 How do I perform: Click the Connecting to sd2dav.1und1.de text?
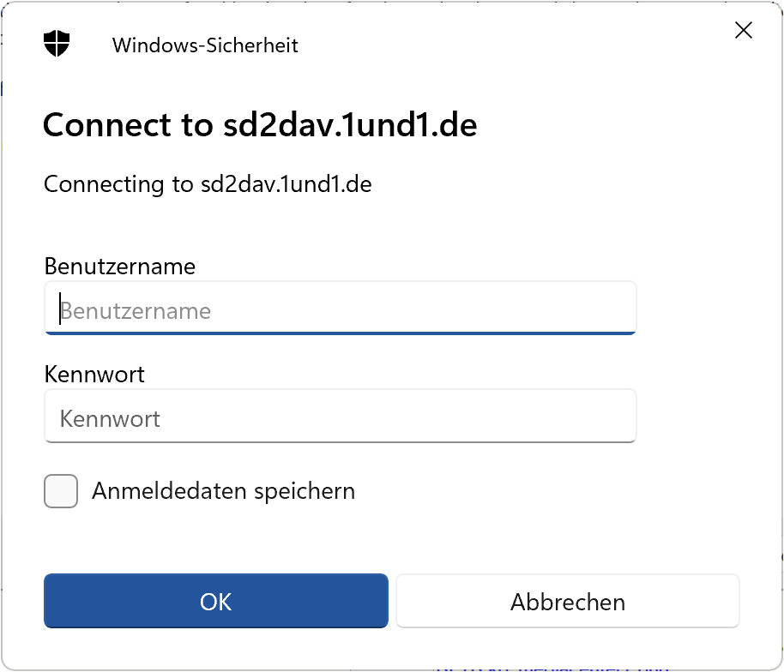pos(207,183)
